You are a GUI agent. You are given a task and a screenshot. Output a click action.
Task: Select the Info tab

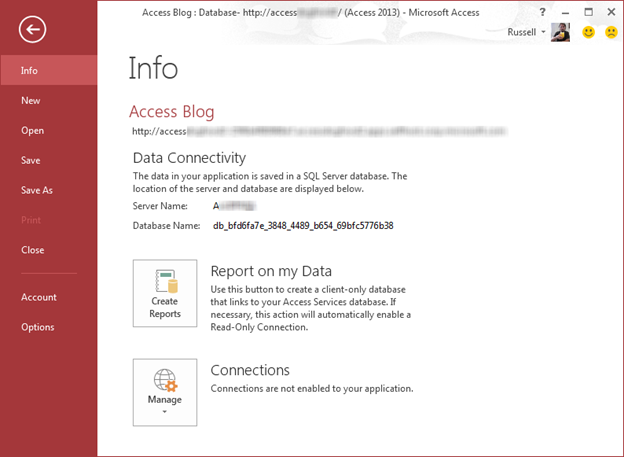click(49, 70)
